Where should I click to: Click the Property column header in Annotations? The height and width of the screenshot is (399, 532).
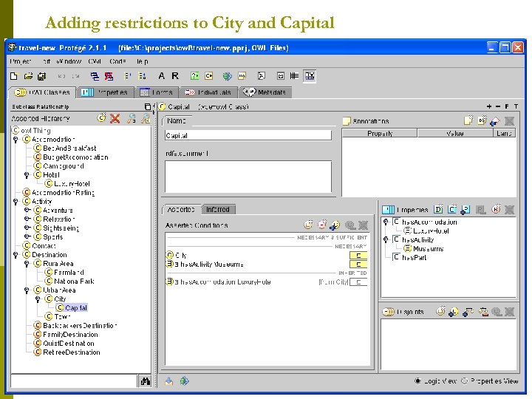tap(380, 133)
